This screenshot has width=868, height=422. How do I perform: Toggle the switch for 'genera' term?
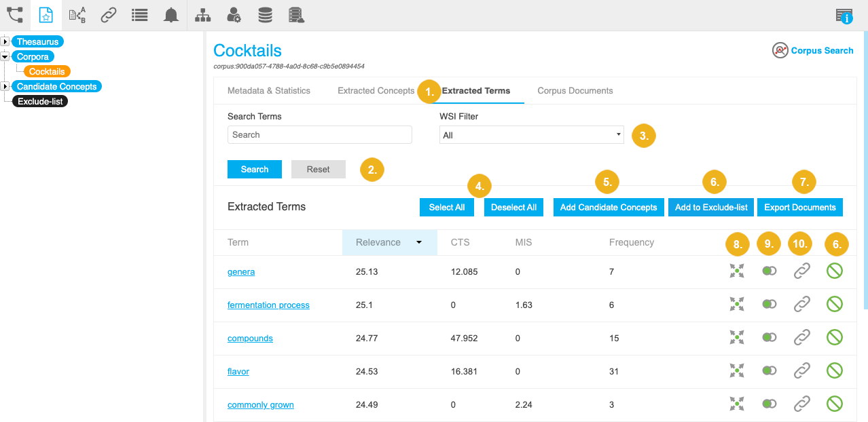769,271
